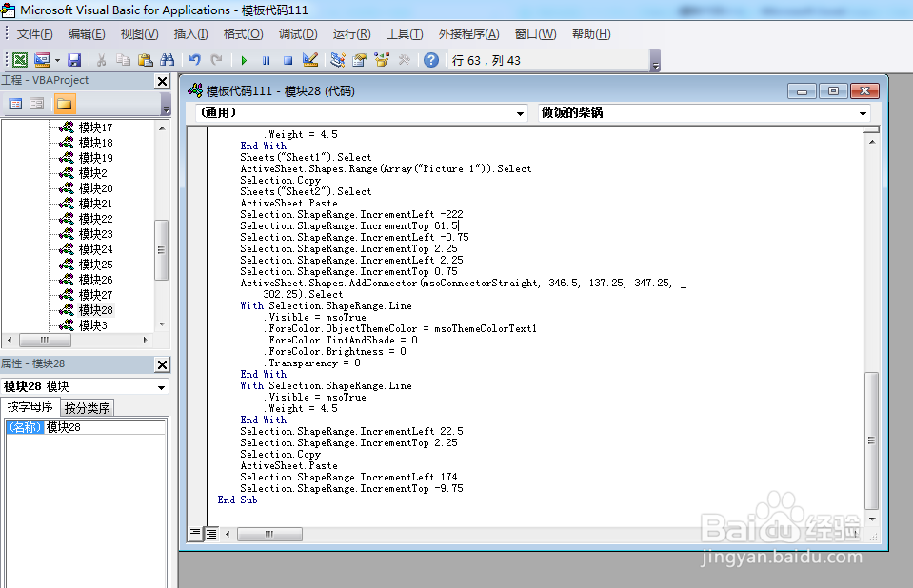This screenshot has height=588, width=913.
Task: Open the 工具(T) menu
Action: [405, 34]
